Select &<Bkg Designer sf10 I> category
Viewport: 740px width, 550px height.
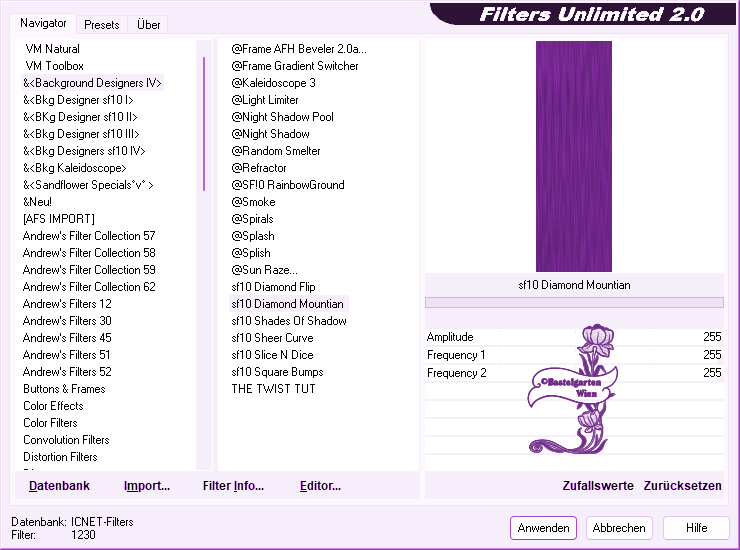(78, 100)
